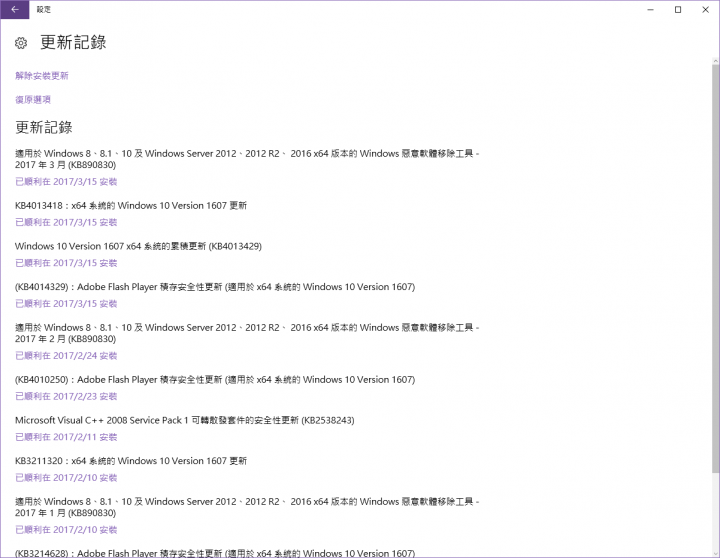Screen dimensions: 720x558
Task: Click the 2017/2/24 install status link
Action: point(66,355)
